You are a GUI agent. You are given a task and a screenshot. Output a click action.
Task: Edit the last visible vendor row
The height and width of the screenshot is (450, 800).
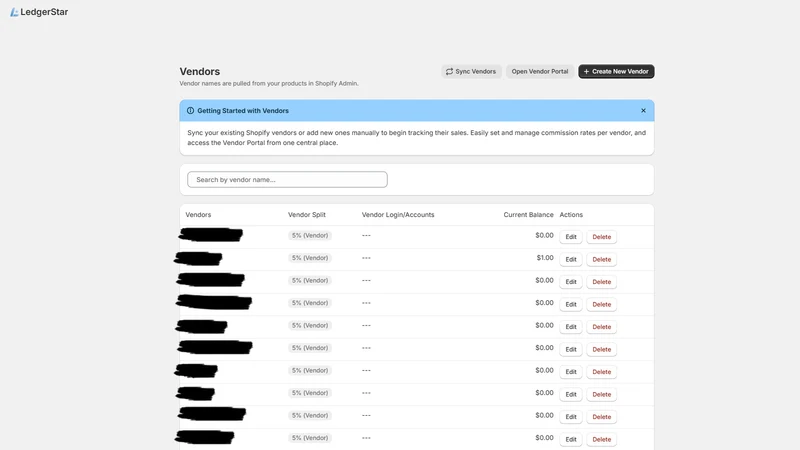pyautogui.click(x=571, y=439)
